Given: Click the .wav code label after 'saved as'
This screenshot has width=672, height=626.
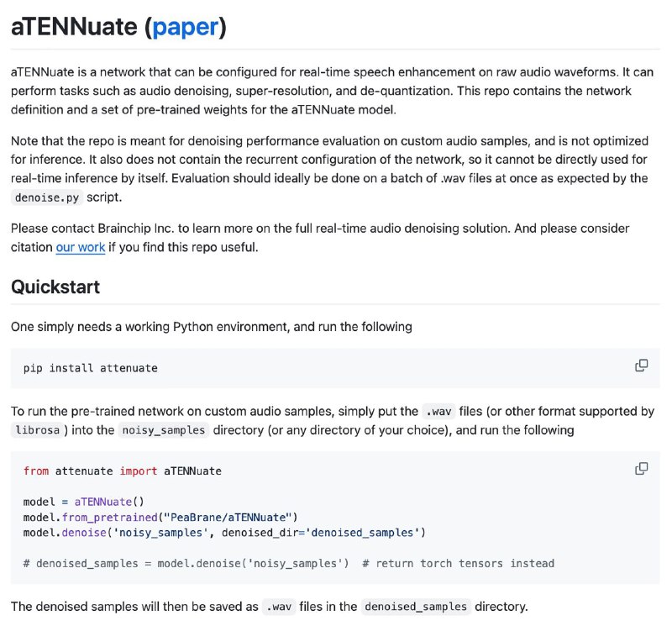Looking at the screenshot, I should [279, 607].
